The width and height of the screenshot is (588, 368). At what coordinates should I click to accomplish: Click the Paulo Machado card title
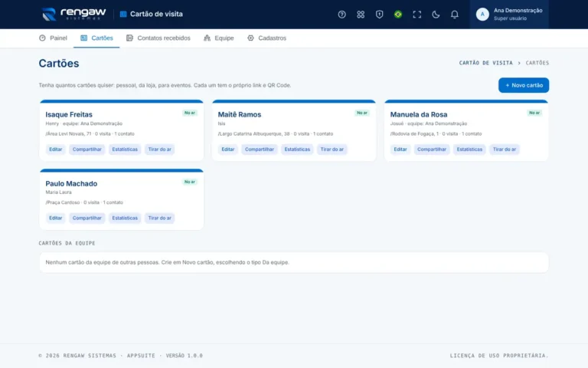pyautogui.click(x=71, y=184)
